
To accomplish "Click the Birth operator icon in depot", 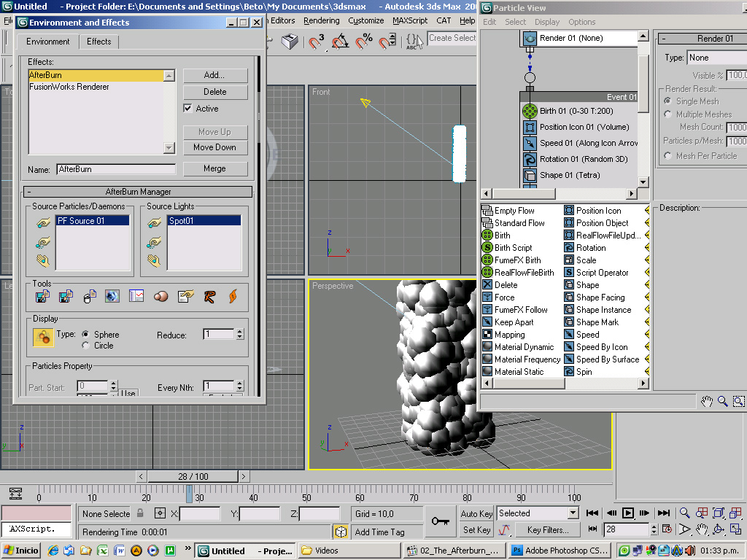I will pos(487,236).
